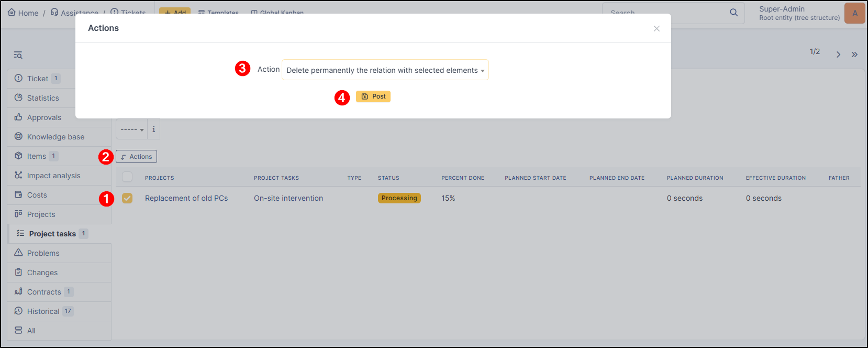This screenshot has width=868, height=348.
Task: Click the info icon beside dashes dropdown
Action: click(x=153, y=129)
